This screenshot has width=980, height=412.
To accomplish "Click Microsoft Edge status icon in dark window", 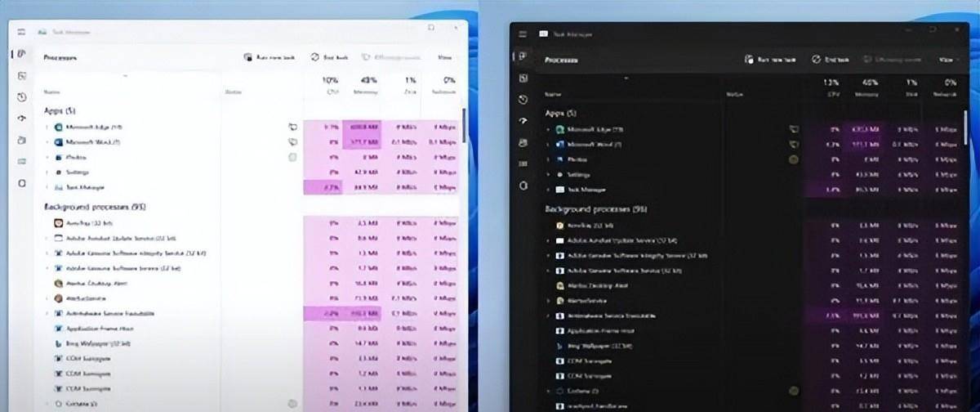I will 793,129.
